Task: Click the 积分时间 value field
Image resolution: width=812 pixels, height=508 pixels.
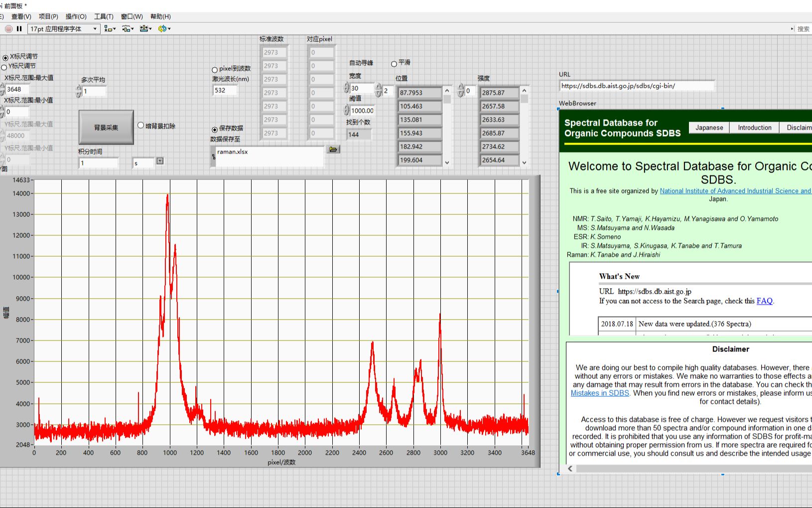Action: (99, 163)
